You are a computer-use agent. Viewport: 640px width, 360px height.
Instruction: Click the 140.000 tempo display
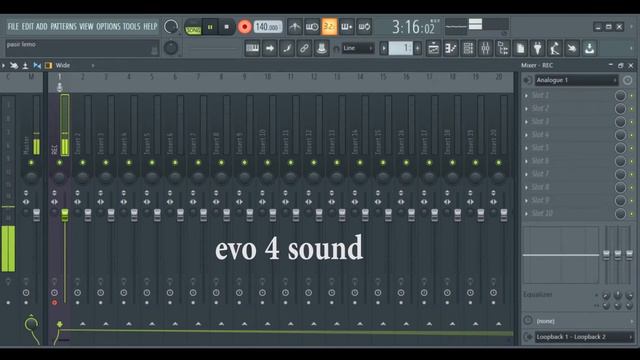pyautogui.click(x=268, y=27)
